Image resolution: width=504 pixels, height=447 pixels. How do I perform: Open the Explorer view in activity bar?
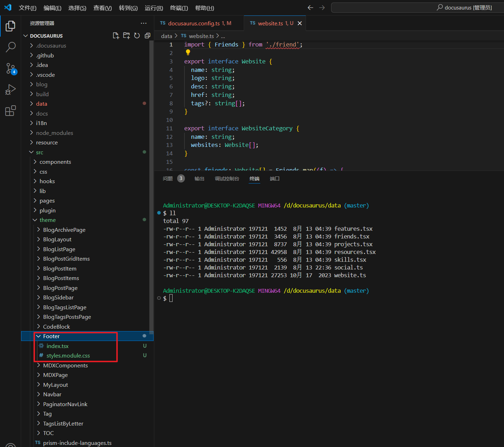11,26
